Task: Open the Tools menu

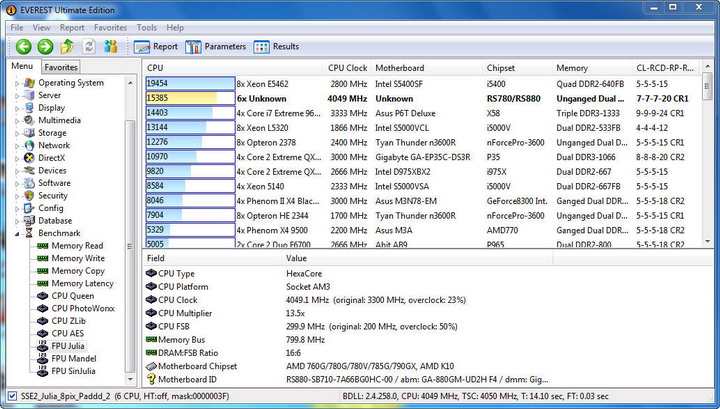Action: point(146,28)
